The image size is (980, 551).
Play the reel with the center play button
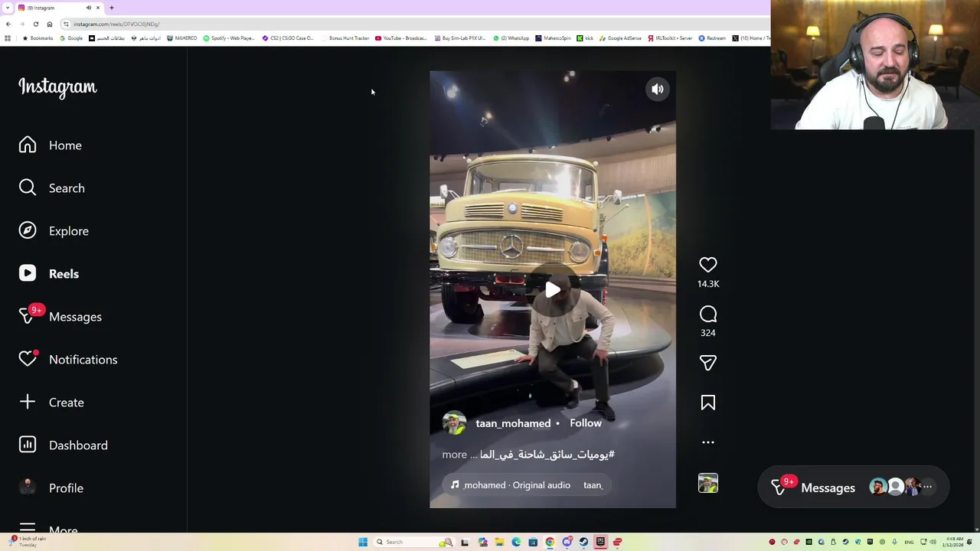click(x=553, y=289)
